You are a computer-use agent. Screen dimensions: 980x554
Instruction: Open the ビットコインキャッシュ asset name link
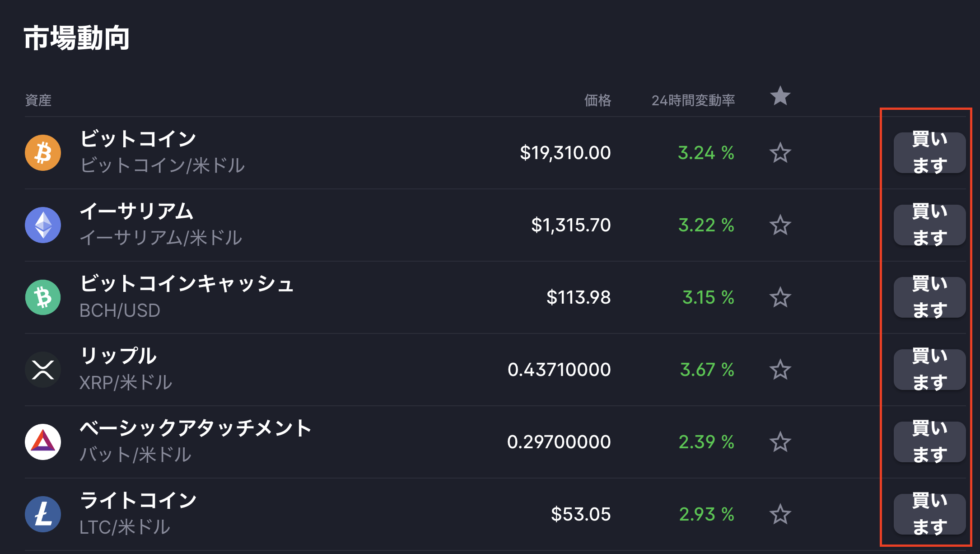[187, 284]
